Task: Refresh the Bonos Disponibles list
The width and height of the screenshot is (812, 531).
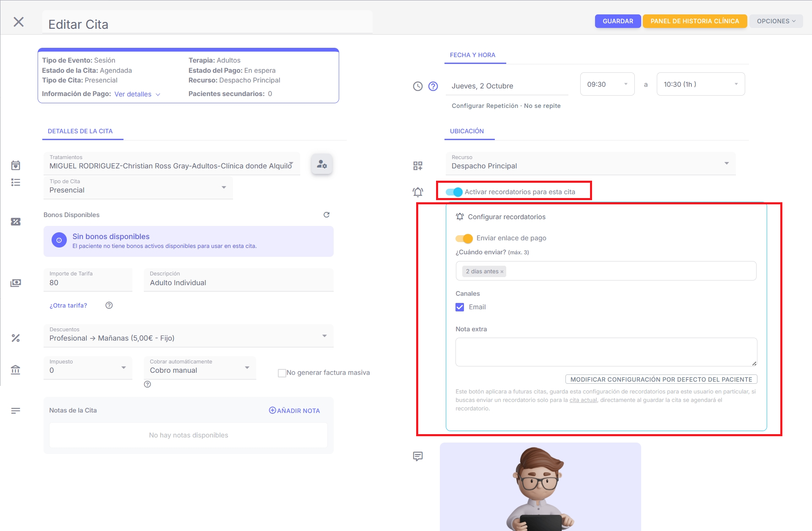Action: 326,215
